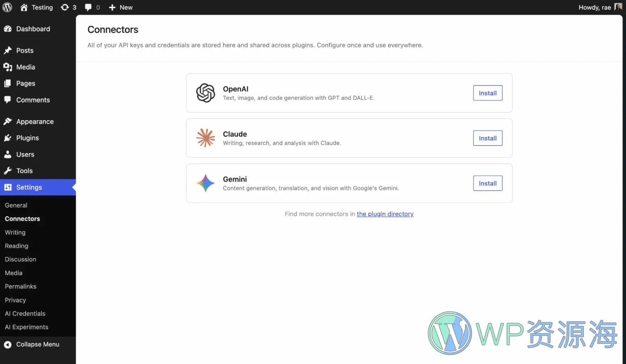Click the WordPress logo icon

[x=7, y=7]
